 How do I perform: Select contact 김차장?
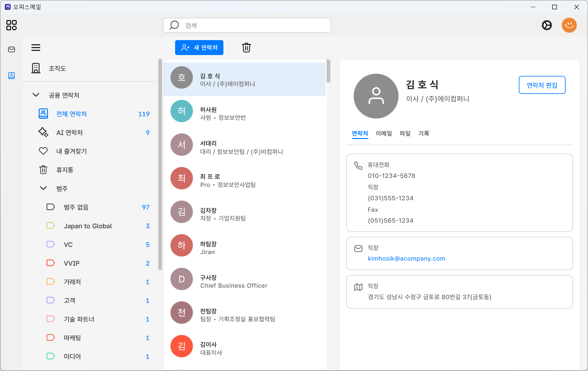[245, 214]
